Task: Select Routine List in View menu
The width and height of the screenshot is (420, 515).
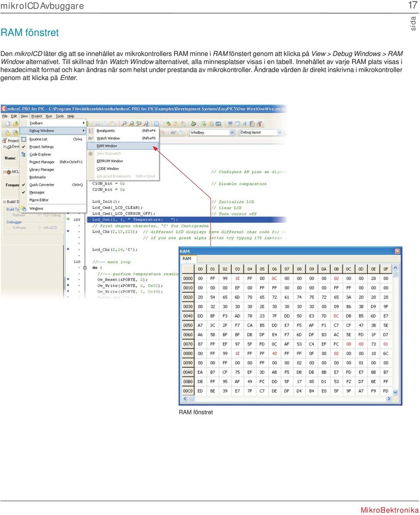Action: (x=52, y=139)
